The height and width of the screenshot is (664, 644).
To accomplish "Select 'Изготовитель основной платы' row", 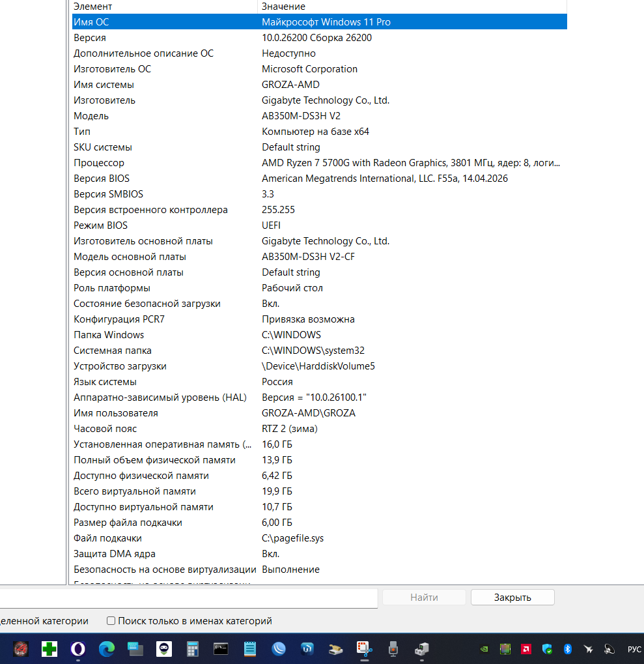I will coord(320,241).
